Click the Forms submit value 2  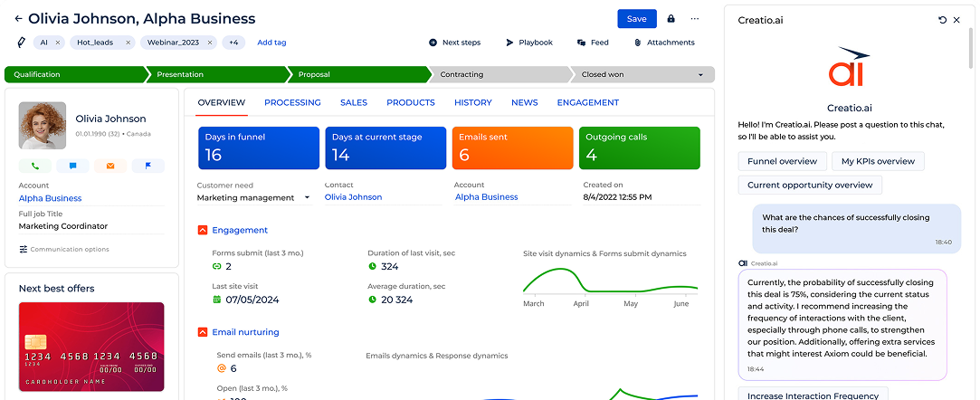click(x=228, y=266)
